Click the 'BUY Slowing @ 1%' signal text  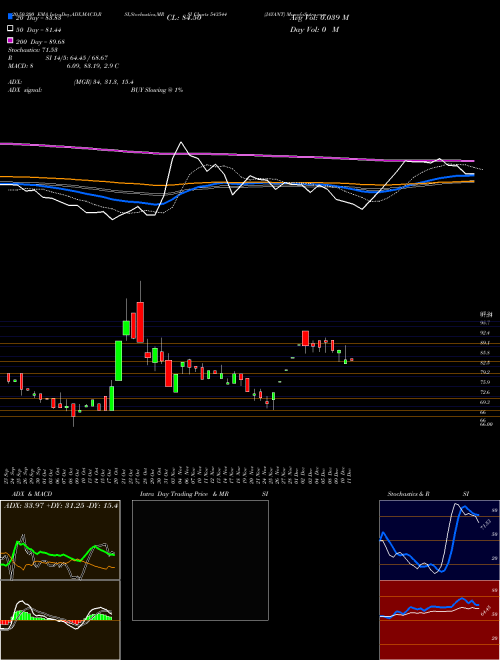(x=157, y=90)
